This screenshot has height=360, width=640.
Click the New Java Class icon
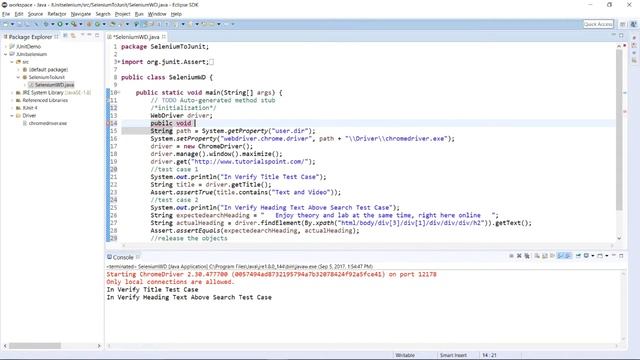tap(98, 24)
